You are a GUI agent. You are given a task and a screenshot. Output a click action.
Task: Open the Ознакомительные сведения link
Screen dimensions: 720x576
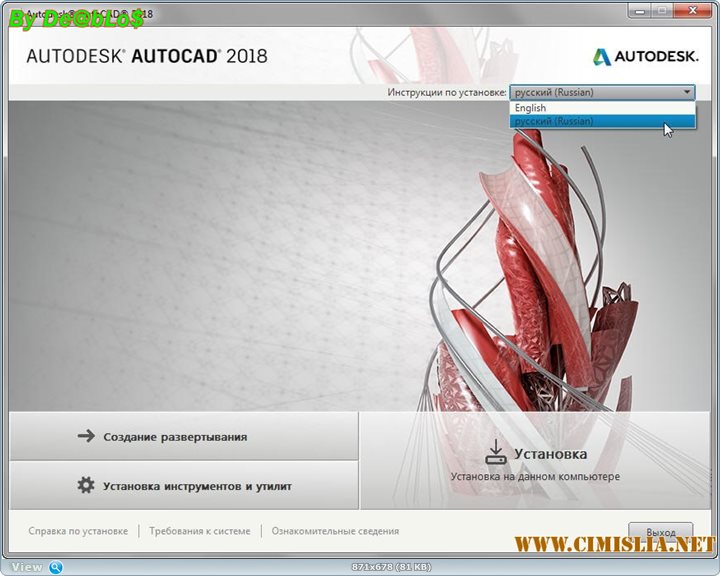[x=335, y=531]
